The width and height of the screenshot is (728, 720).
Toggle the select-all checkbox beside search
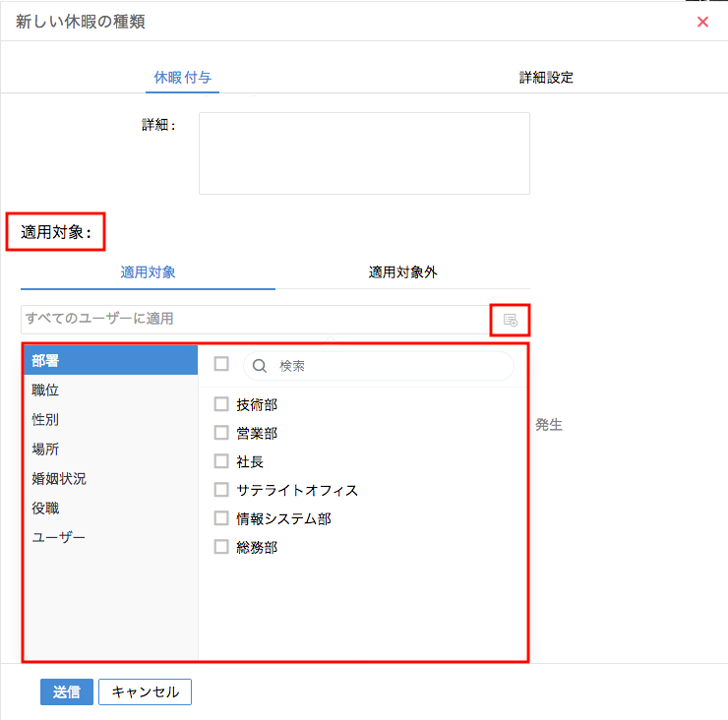tap(221, 364)
